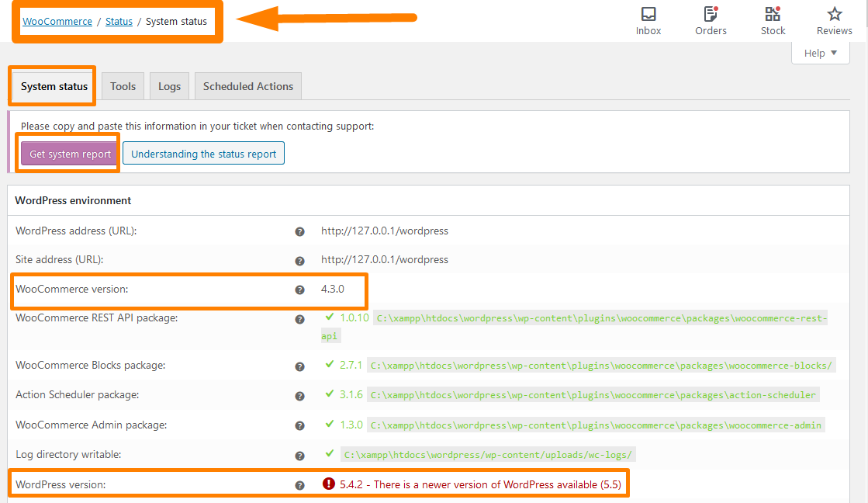Image resolution: width=868 pixels, height=503 pixels.
Task: Click the wc-logs directory path
Action: [x=488, y=455]
